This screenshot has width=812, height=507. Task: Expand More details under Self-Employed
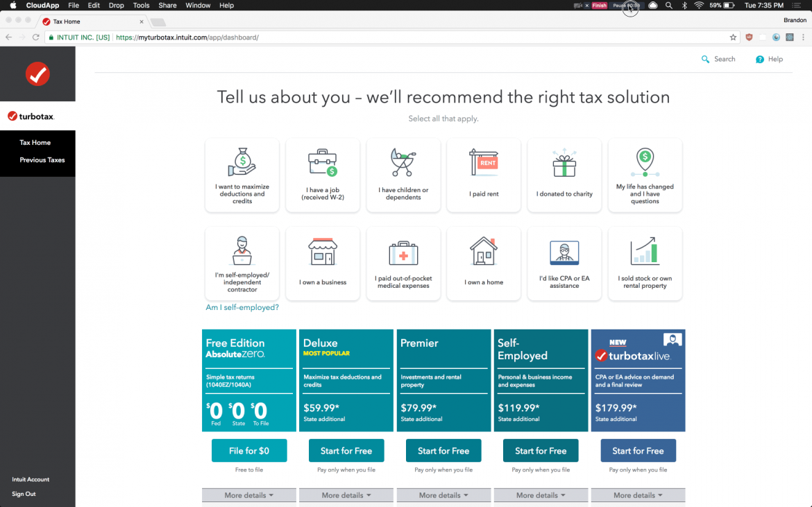pyautogui.click(x=540, y=495)
